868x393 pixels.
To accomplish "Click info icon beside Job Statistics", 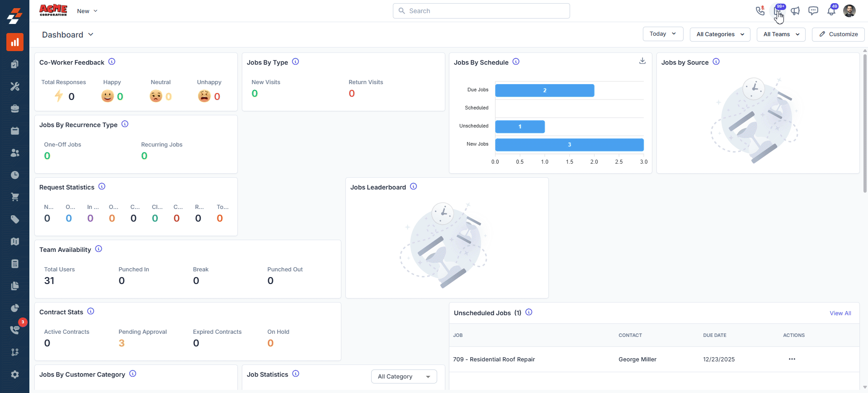I will [296, 374].
